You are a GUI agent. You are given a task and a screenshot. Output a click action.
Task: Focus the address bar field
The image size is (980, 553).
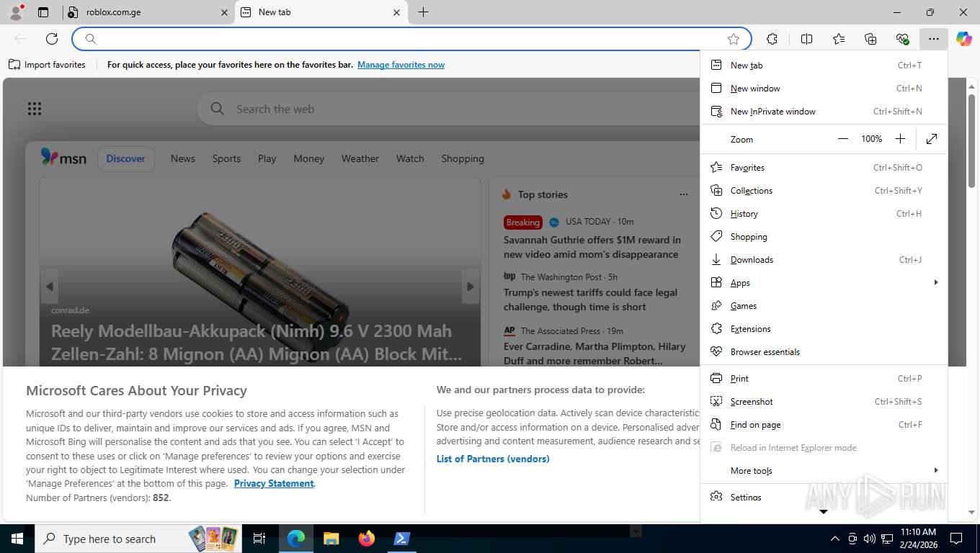pos(411,39)
